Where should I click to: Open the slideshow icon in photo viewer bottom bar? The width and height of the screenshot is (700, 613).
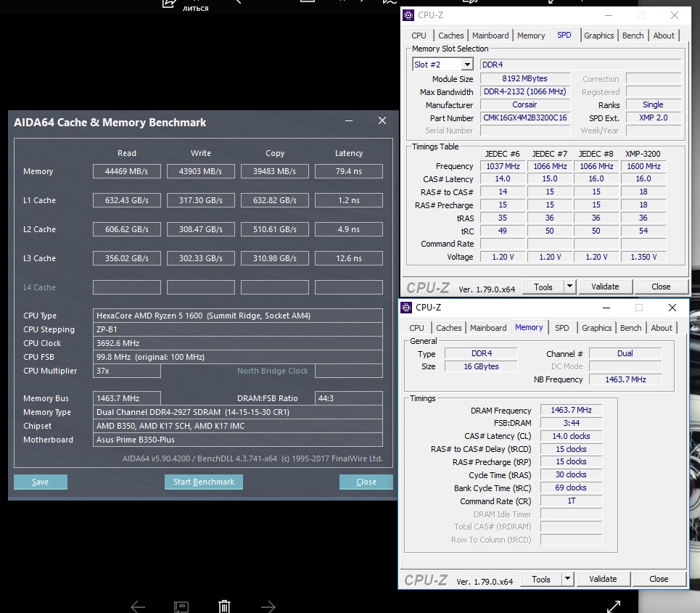pyautogui.click(x=181, y=606)
